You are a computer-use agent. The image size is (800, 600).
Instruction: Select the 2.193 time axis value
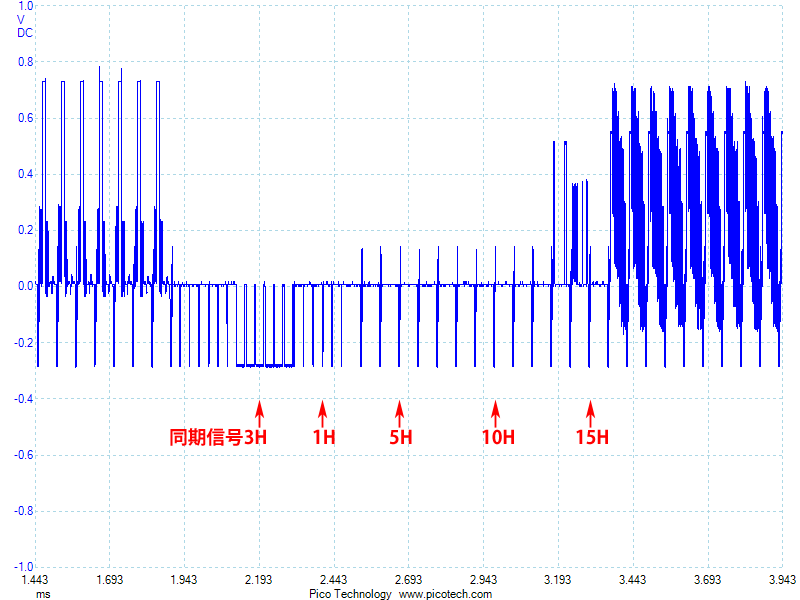tap(259, 580)
